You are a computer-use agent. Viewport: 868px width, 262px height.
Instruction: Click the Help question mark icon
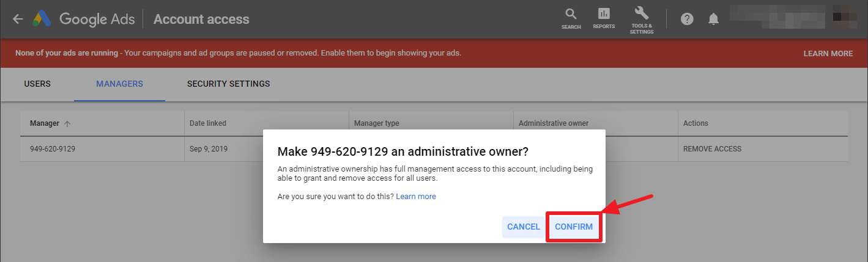click(687, 19)
